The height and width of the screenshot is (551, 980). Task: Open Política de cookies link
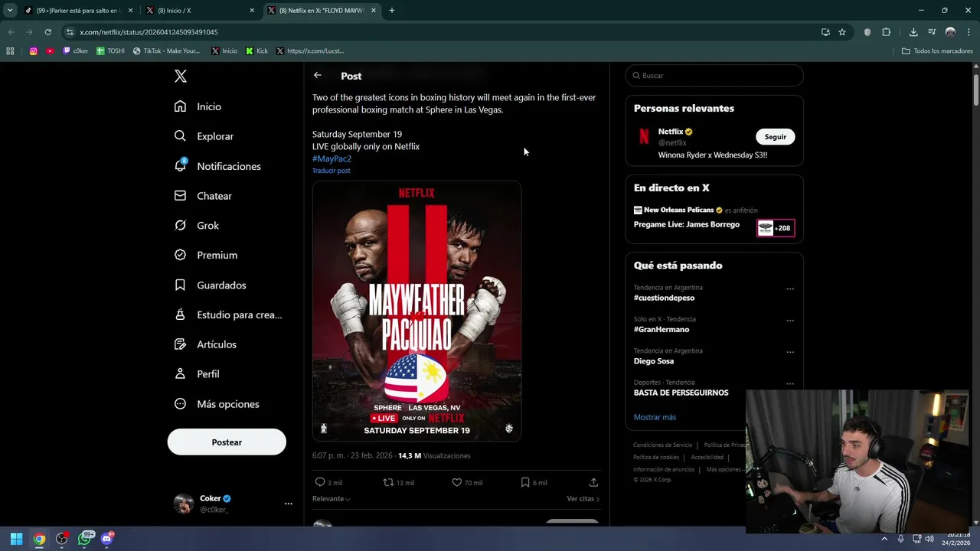point(656,457)
